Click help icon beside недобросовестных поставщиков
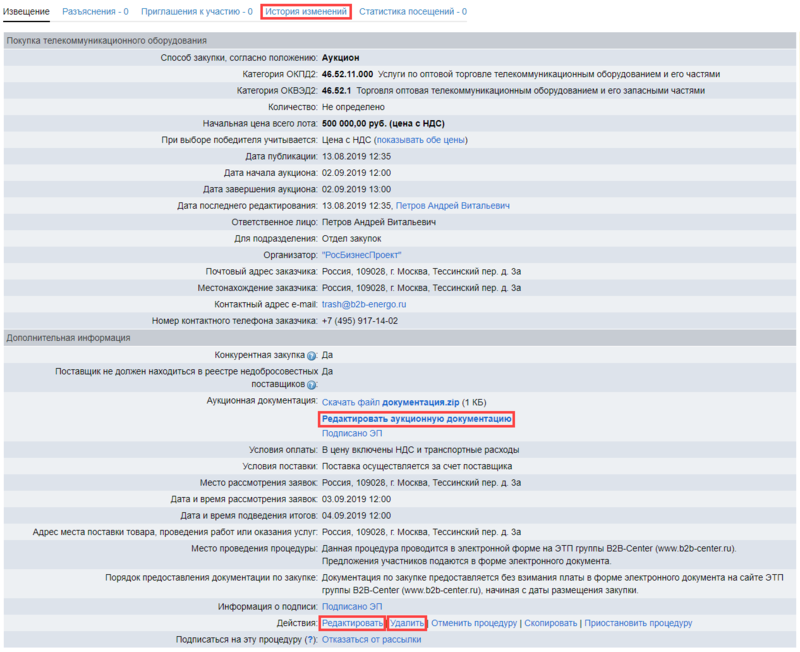 [312, 385]
